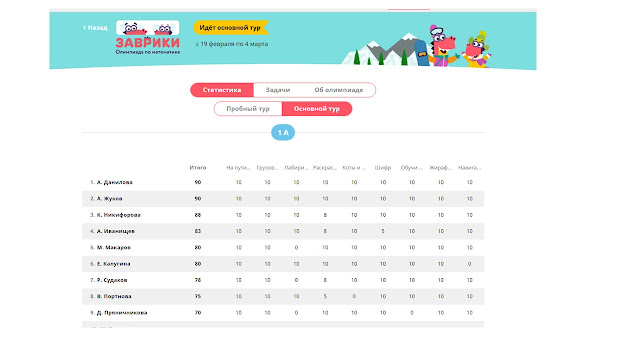Click Е. Калугина's Навига score 0
Screen dimensions: 640x360
tap(469, 264)
